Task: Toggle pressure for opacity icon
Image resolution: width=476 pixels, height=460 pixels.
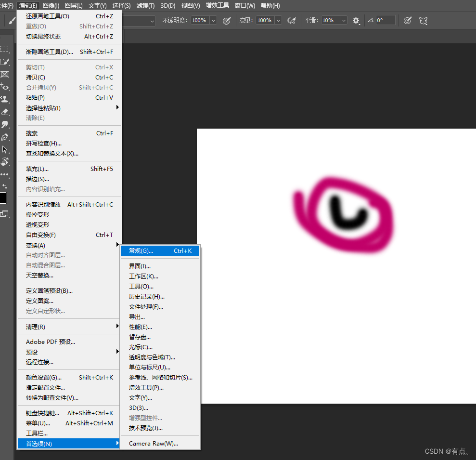Action: tap(227, 21)
